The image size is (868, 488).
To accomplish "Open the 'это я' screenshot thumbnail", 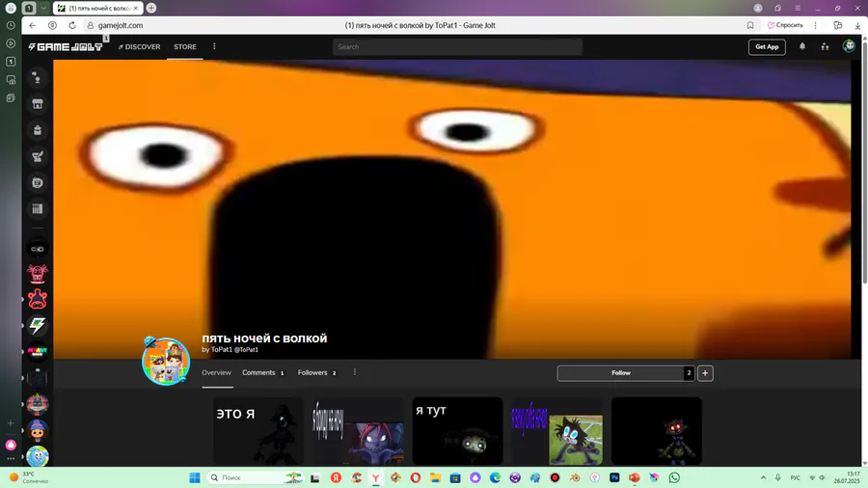I will (258, 430).
